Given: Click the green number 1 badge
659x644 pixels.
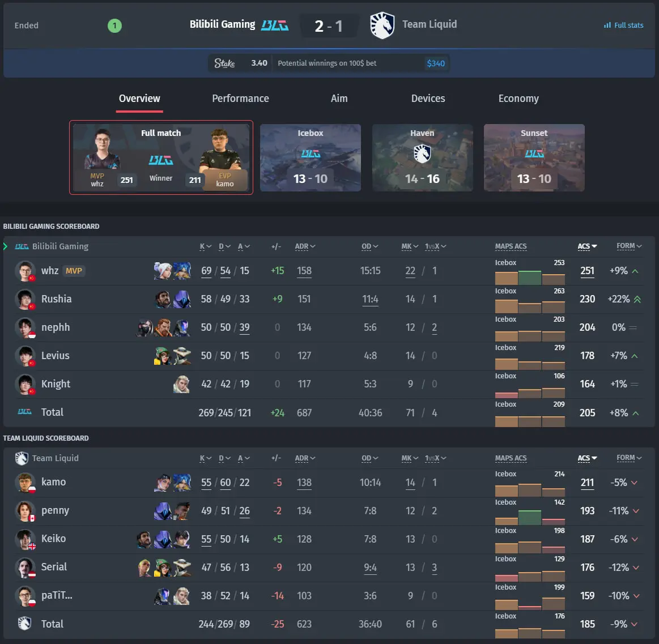Looking at the screenshot, I should (x=114, y=25).
